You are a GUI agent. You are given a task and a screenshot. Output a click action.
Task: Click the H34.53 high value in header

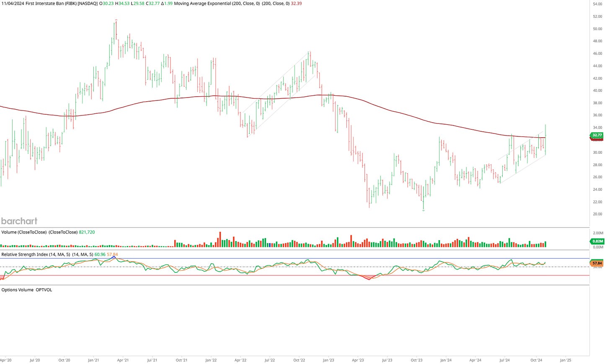pyautogui.click(x=122, y=3)
